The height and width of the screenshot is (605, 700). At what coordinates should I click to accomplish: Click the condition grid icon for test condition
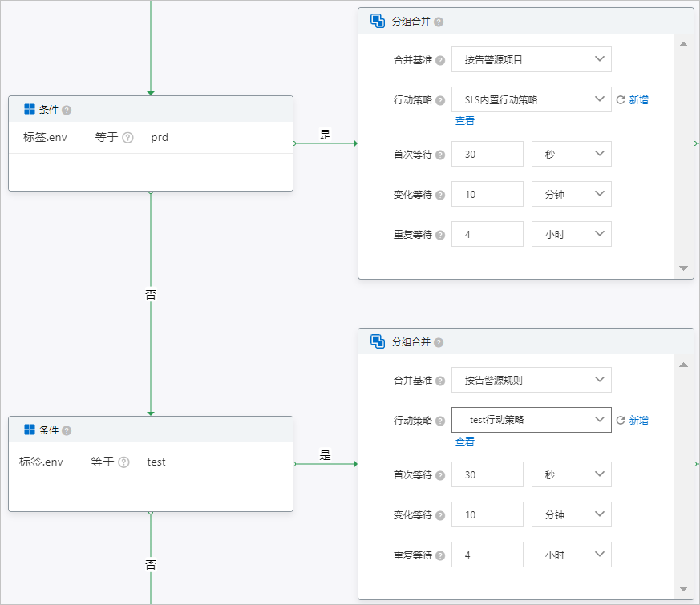click(30, 430)
